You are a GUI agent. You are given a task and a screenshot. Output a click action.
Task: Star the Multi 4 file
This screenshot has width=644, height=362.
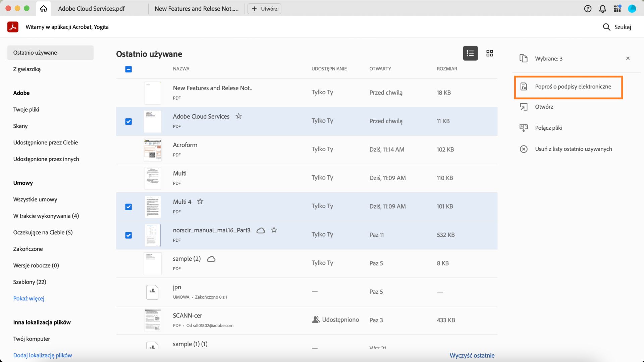tap(200, 201)
